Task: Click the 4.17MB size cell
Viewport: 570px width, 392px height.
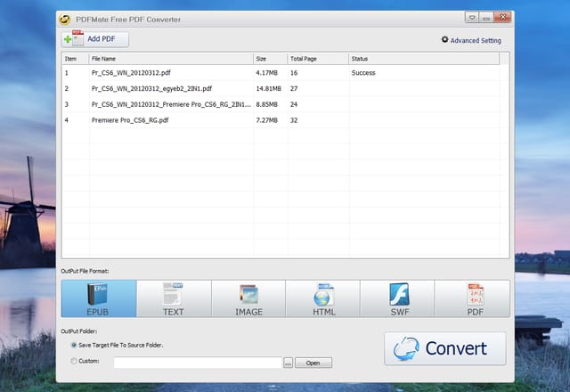Action: (x=266, y=73)
